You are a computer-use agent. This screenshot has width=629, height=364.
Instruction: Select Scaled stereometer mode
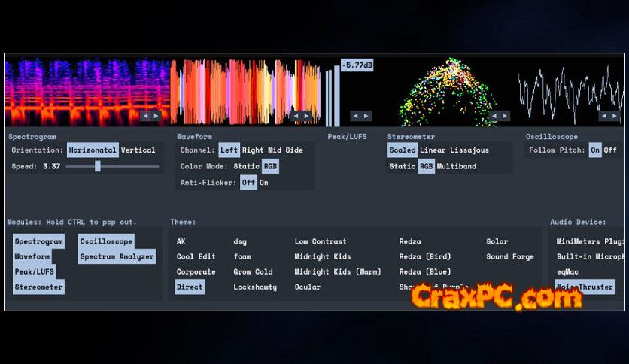tap(403, 150)
